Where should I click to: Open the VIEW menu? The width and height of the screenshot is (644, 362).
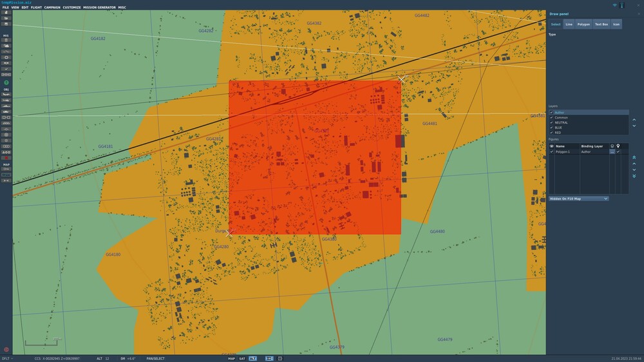click(x=15, y=7)
